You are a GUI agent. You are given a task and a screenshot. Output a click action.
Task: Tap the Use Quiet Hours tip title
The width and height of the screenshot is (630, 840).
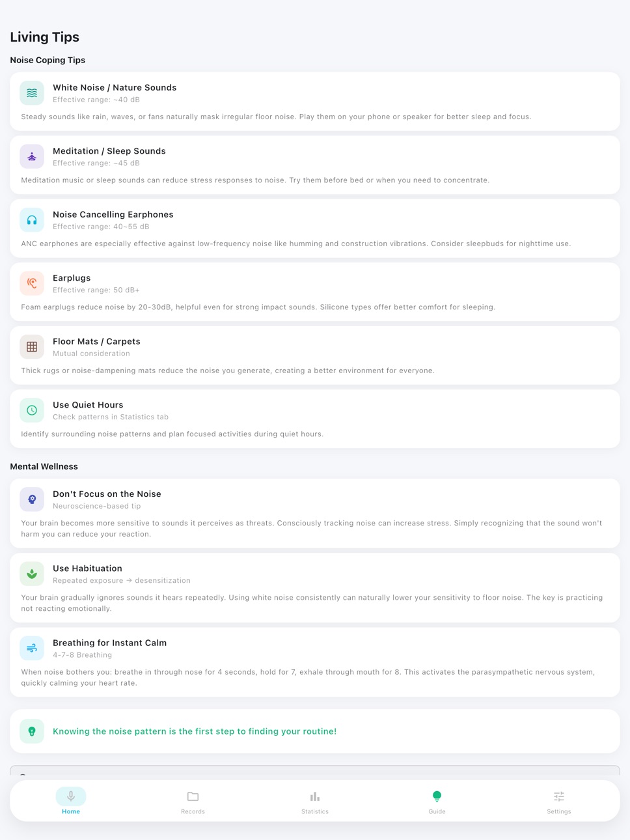88,405
